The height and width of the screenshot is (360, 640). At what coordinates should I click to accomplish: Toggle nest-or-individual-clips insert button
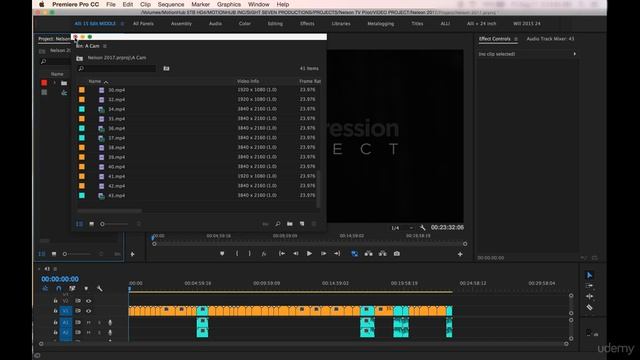coord(45,289)
